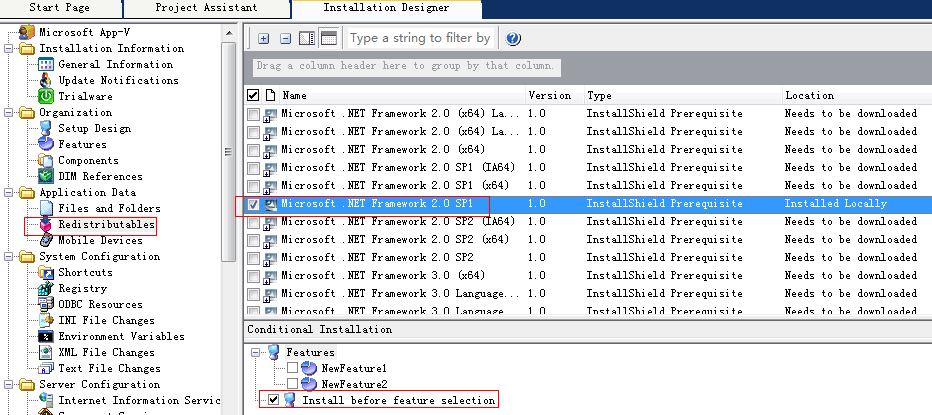Screen dimensions: 932x415
Task: Select the Shortcuts view icon
Action: coord(46,272)
